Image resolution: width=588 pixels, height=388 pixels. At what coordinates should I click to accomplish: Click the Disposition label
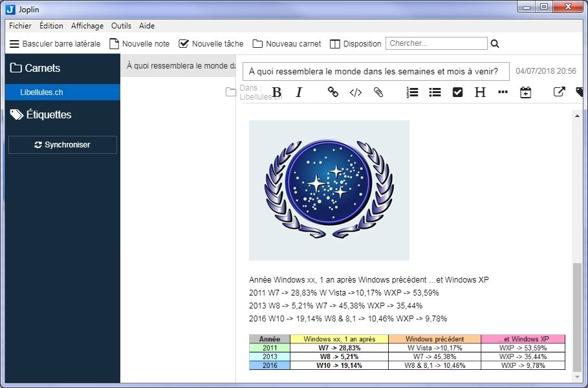tap(362, 44)
